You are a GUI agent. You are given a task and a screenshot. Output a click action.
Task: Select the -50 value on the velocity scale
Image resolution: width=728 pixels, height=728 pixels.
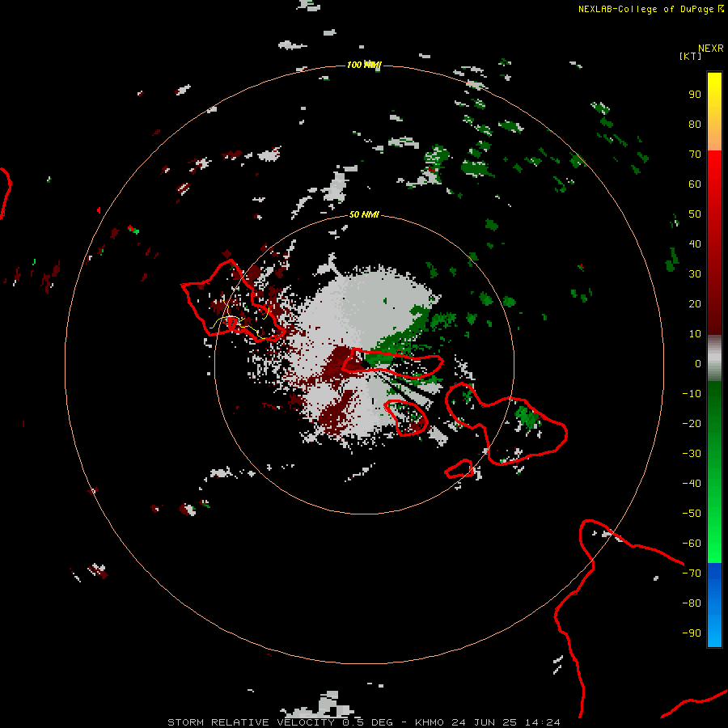pos(692,514)
